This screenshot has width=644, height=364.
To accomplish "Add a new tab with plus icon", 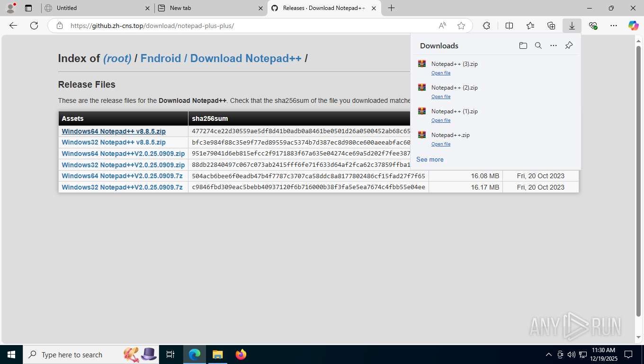I will (x=391, y=8).
